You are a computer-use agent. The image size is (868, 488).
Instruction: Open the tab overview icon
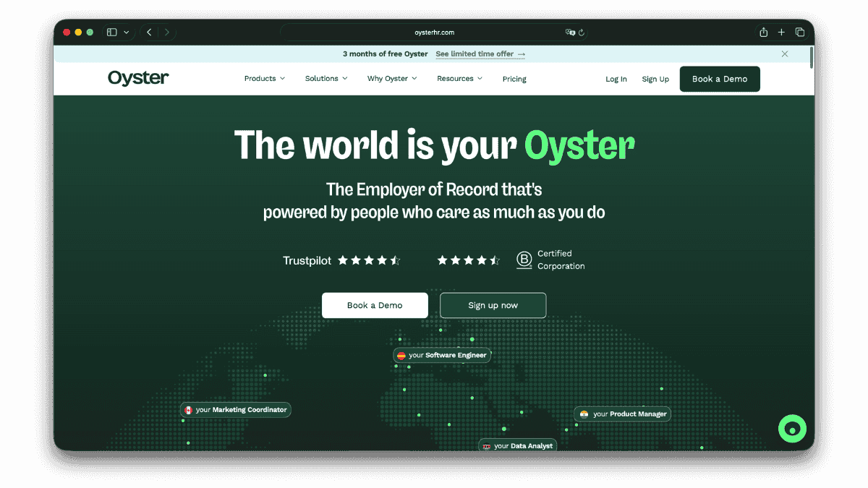800,32
